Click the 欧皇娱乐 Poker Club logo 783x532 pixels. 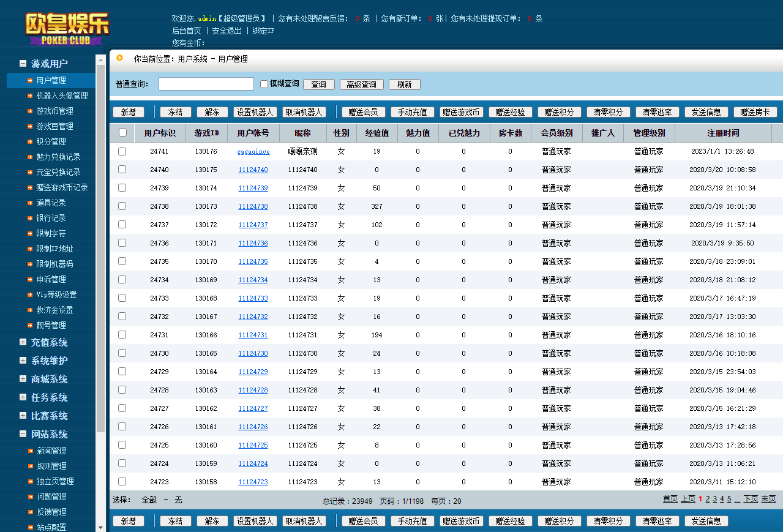[x=67, y=29]
